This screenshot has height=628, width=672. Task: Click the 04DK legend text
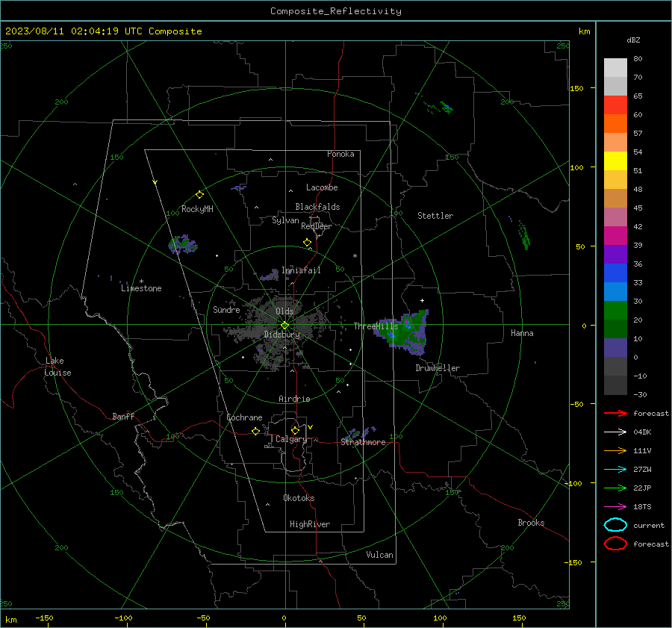[x=642, y=432]
